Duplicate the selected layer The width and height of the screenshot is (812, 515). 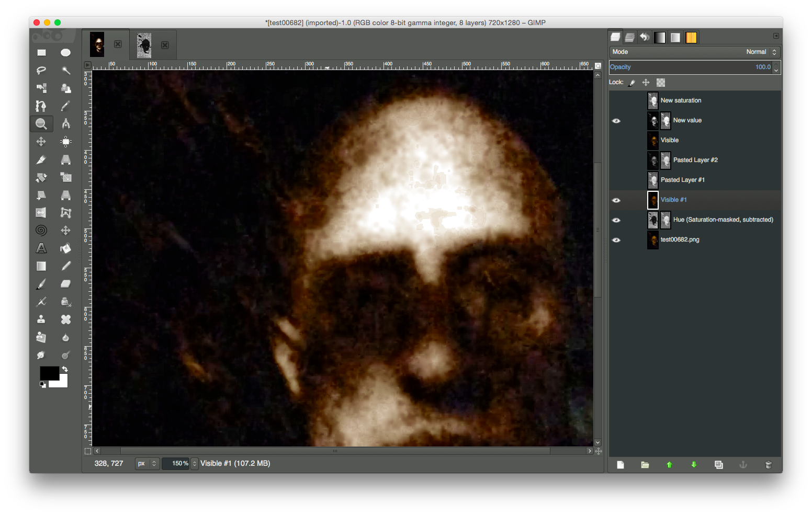(x=719, y=465)
